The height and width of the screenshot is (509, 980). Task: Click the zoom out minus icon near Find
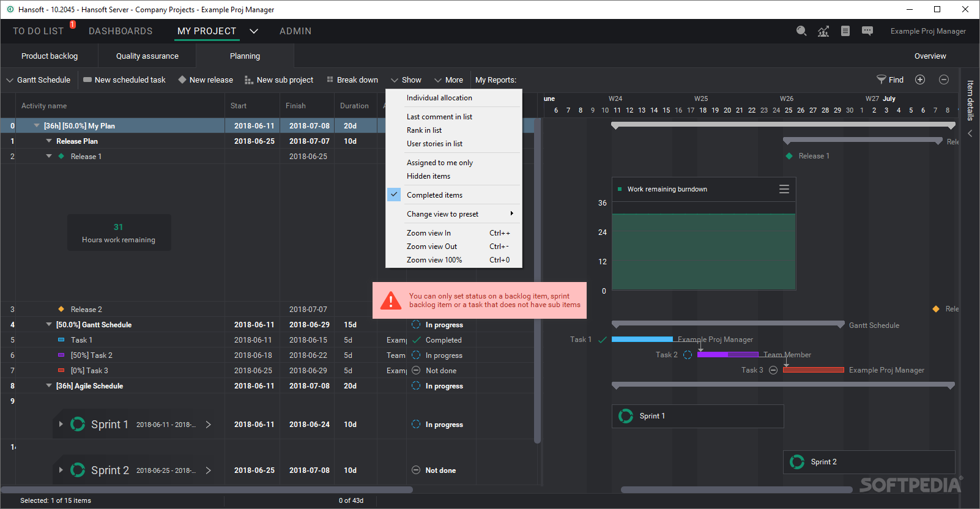(x=944, y=80)
